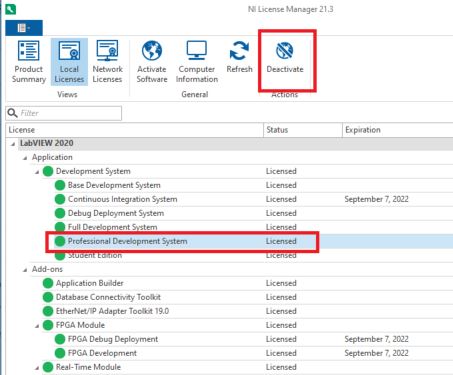453x375 pixels.
Task: Click the green status dot of FPGA Development
Action: click(60, 353)
